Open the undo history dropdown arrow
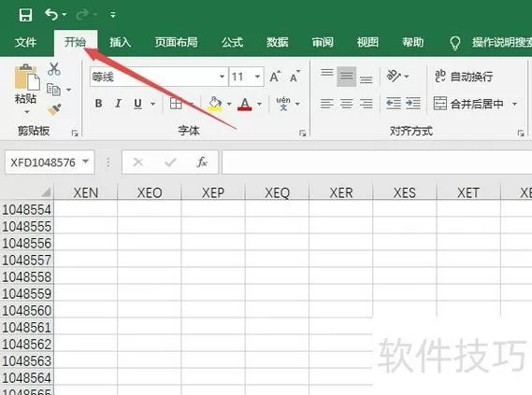The height and width of the screenshot is (395, 532). 65,15
